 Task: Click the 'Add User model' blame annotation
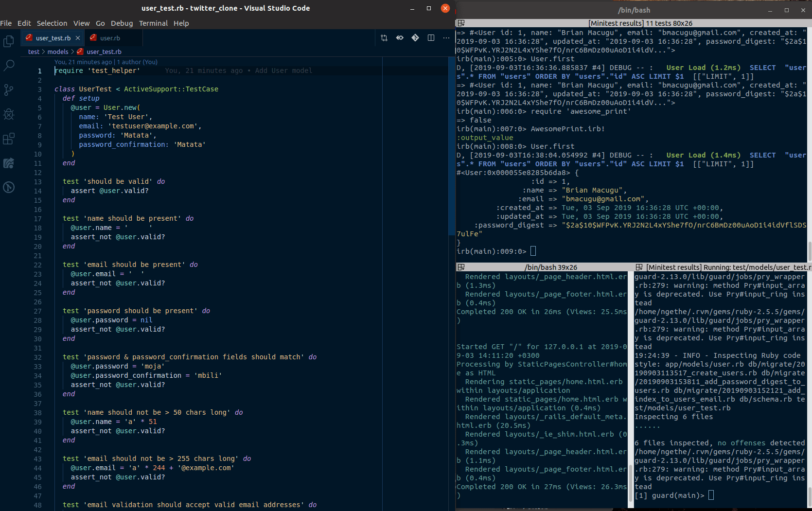pyautogui.click(x=284, y=70)
